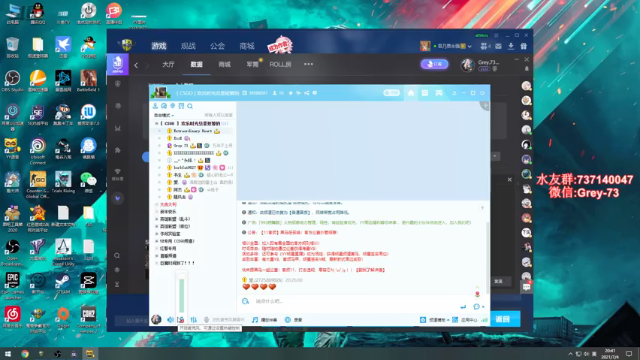Expand the 红客专用 sub-channel
The height and width of the screenshot is (360, 640).
[x=157, y=249]
